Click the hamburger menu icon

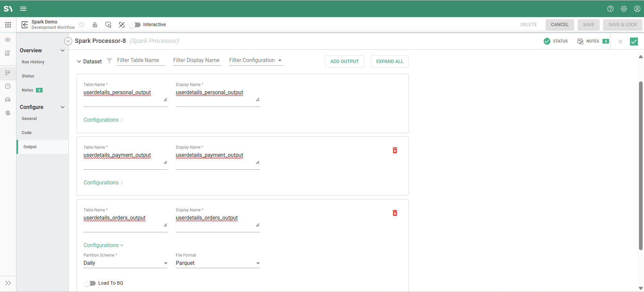pos(23,9)
